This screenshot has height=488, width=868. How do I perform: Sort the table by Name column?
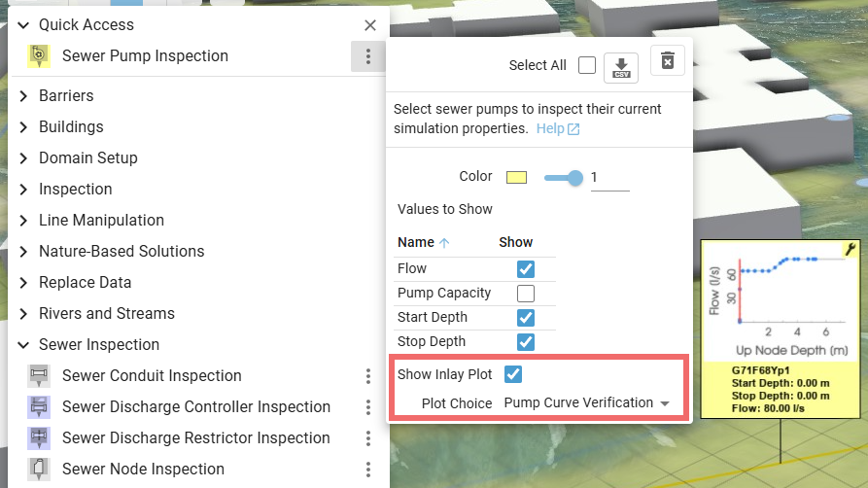click(x=416, y=242)
